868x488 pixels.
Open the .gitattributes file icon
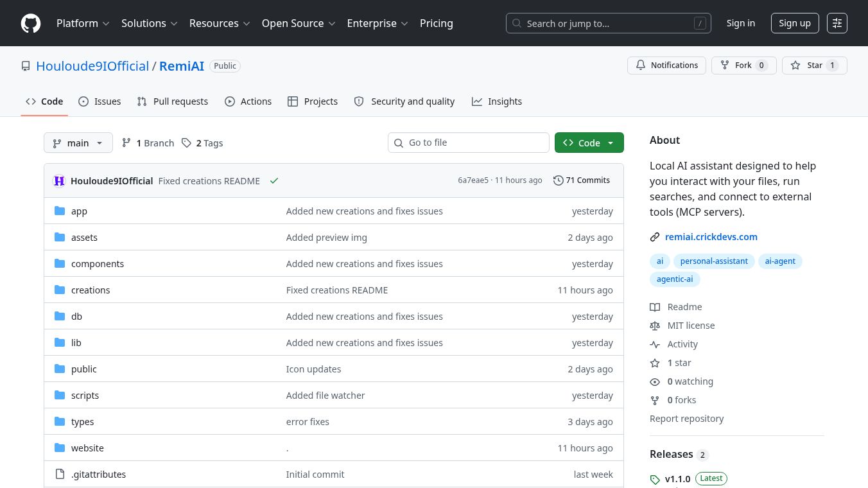pyautogui.click(x=60, y=474)
